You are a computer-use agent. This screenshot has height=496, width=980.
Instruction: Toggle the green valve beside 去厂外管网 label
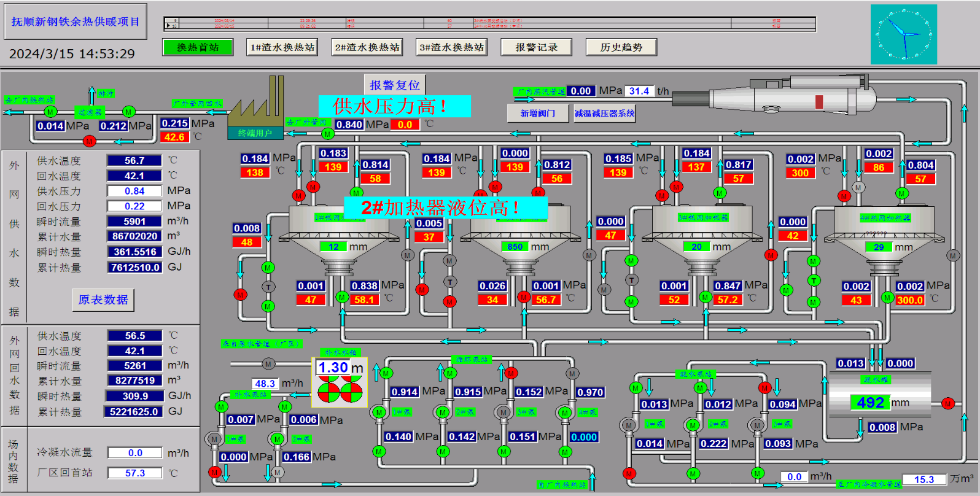click(x=328, y=134)
